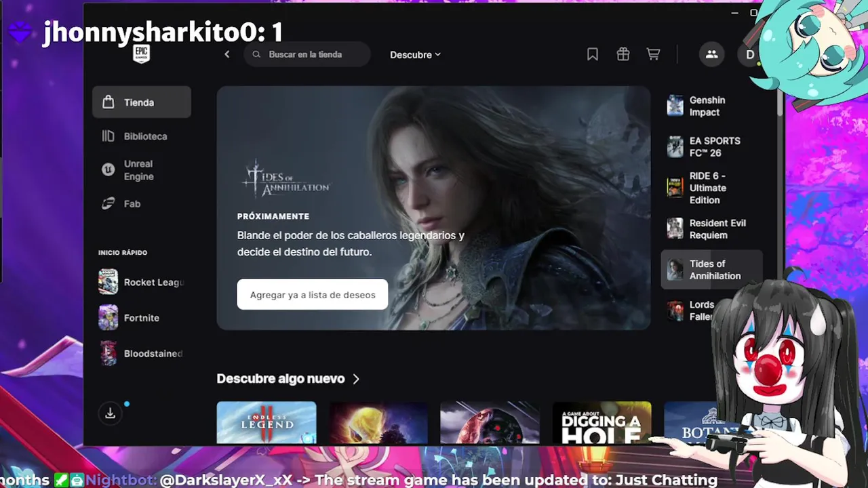
Task: Click the Bloodstained game icon
Action: [108, 353]
